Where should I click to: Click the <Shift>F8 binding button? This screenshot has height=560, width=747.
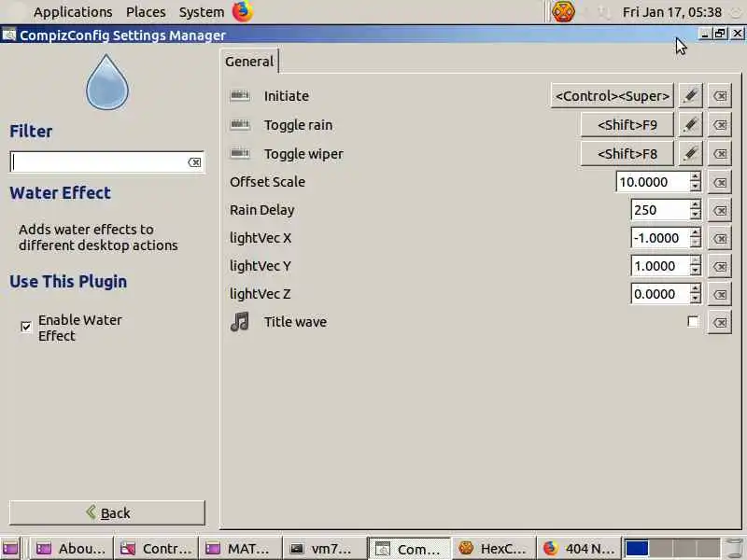point(627,154)
